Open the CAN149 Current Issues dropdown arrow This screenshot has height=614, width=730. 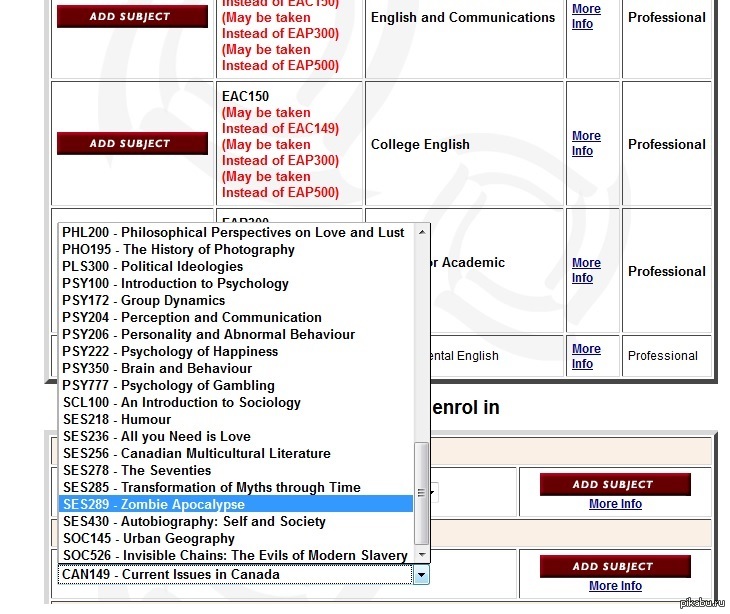pyautogui.click(x=421, y=575)
